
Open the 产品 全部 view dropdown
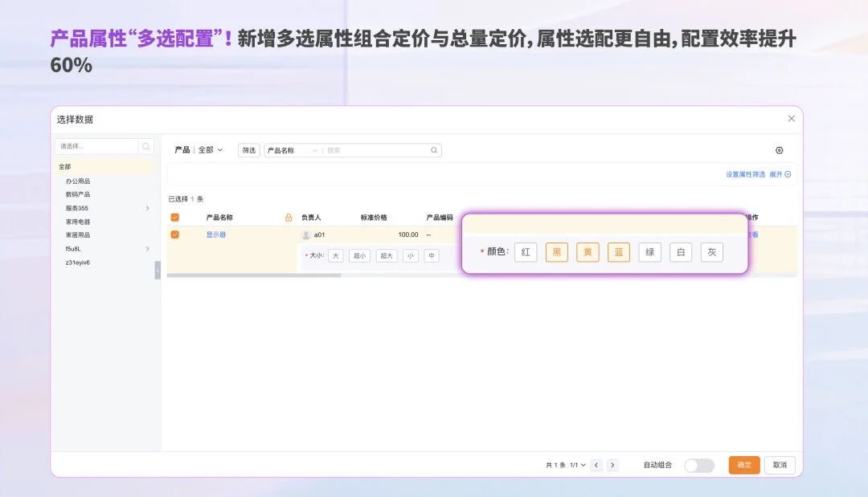[199, 150]
